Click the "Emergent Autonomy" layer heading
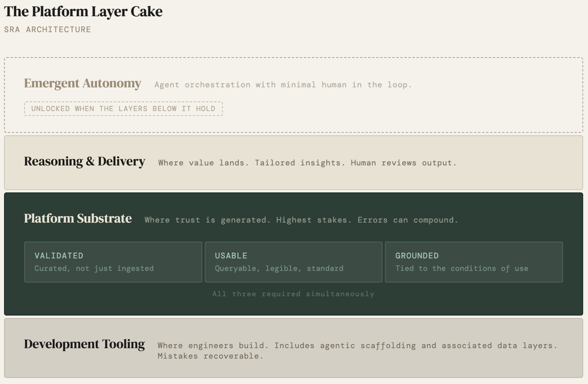Screen dimensions: 588x384 82,83
